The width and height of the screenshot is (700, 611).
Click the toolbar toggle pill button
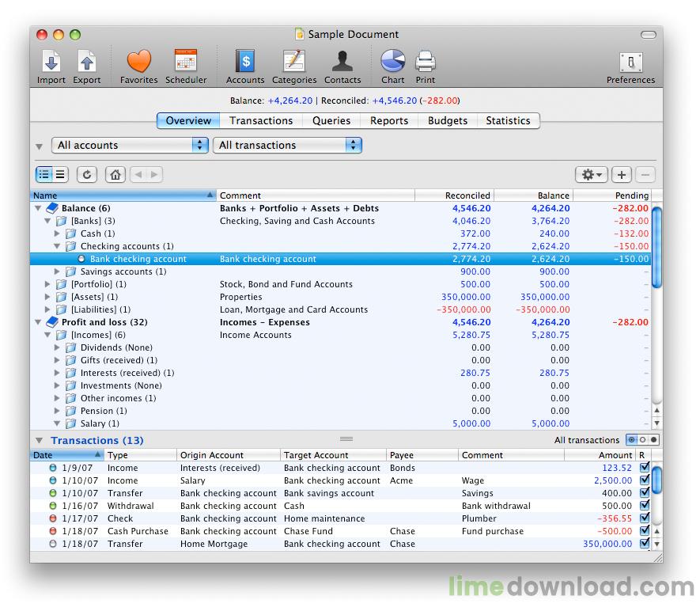click(x=649, y=34)
